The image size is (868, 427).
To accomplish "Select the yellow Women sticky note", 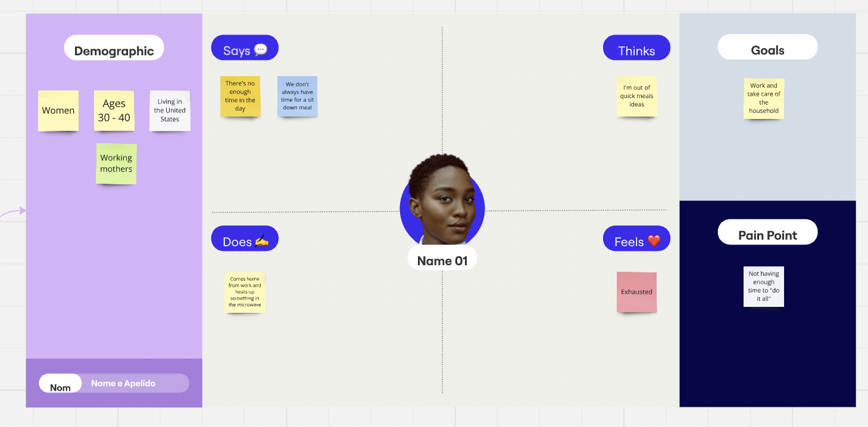I will pyautogui.click(x=58, y=111).
